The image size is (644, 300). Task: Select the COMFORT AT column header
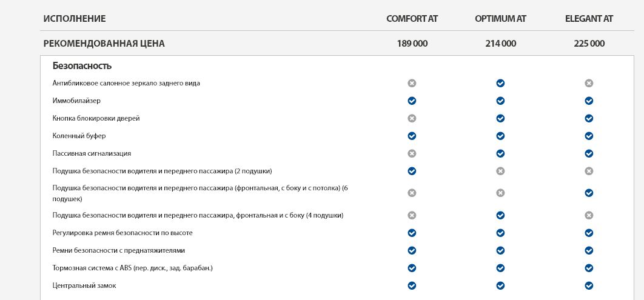pyautogui.click(x=412, y=19)
